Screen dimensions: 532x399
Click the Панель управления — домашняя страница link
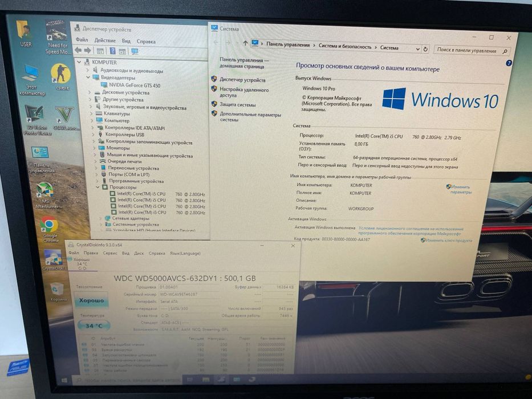coord(244,63)
